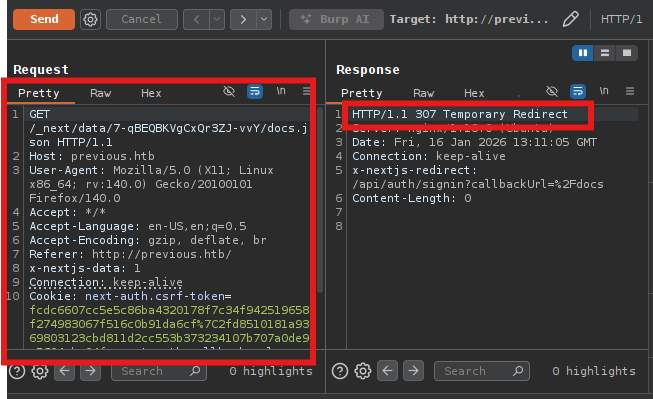Screen dimensions: 653x399
Task: Open Request search settings gear
Action: [40, 371]
